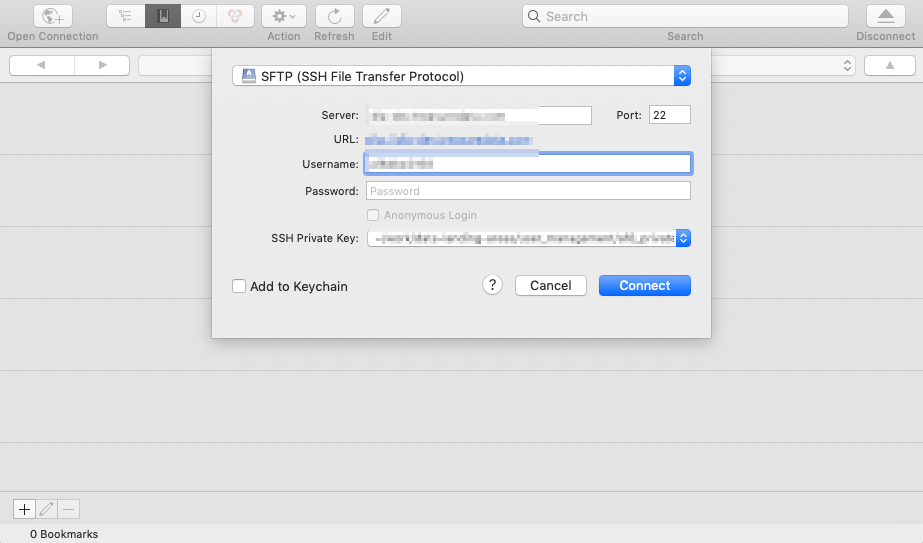
Task: Open the Action gear dropdown menu
Action: (284, 16)
